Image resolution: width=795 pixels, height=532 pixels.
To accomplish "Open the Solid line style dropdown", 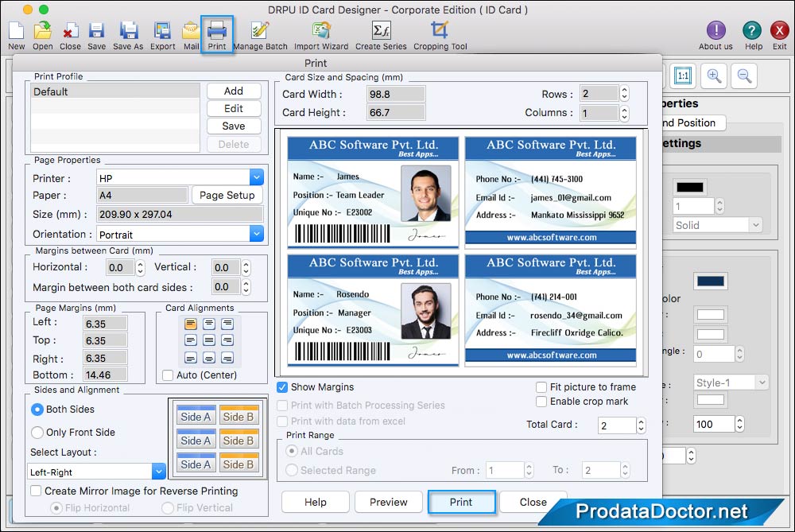I will 717,225.
